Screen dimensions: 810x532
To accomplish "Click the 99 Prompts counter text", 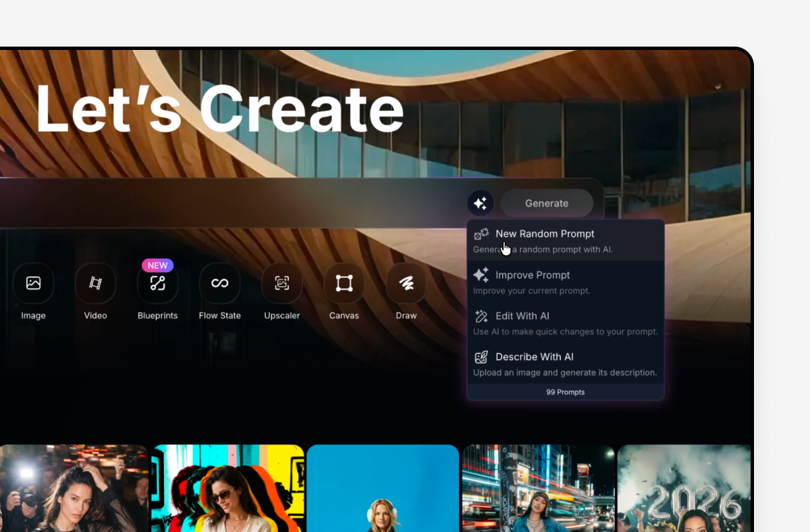I will (x=566, y=392).
